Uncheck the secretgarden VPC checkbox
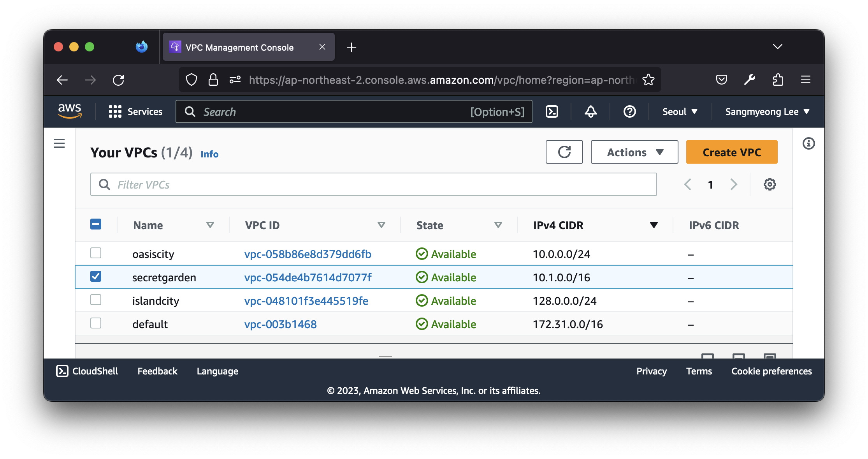Screen dimensions: 868x459 tap(96, 277)
